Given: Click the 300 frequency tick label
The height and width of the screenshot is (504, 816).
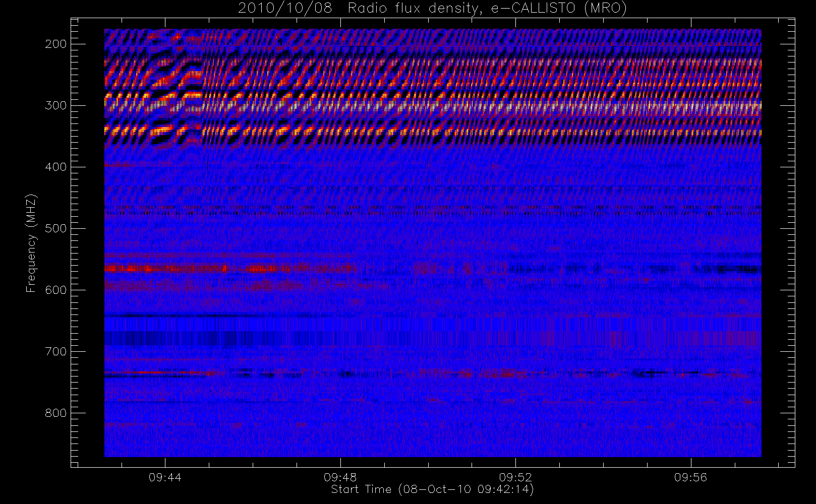Looking at the screenshot, I should coord(55,105).
